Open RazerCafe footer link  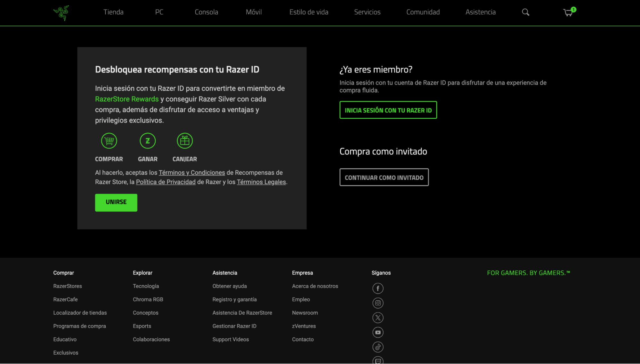click(x=65, y=300)
